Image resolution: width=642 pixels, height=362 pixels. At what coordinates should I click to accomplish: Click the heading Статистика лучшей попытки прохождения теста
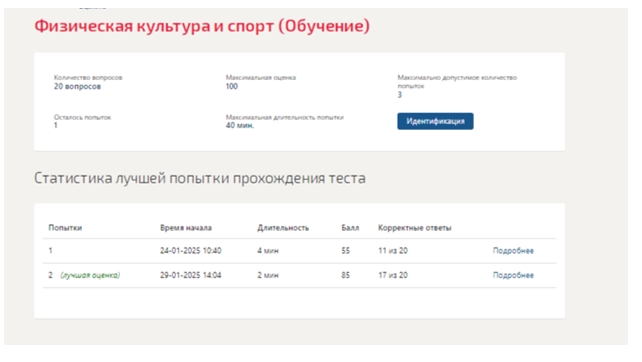[200, 178]
